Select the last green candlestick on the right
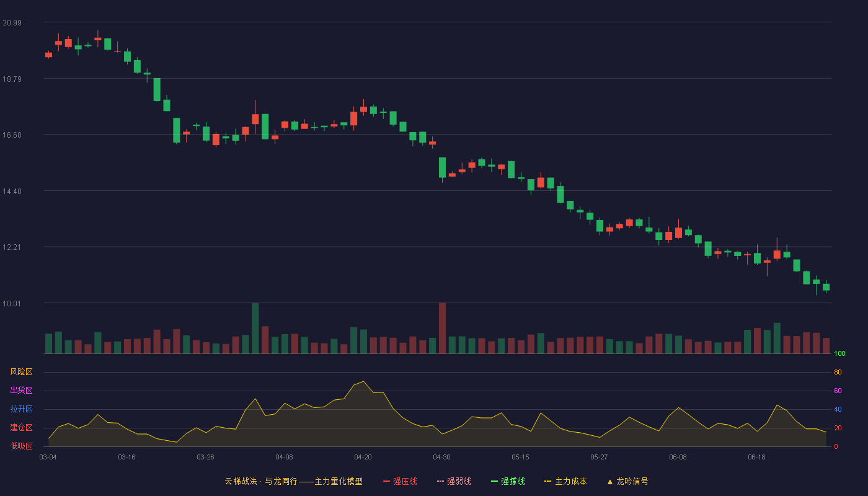The height and width of the screenshot is (496, 868). [x=826, y=287]
